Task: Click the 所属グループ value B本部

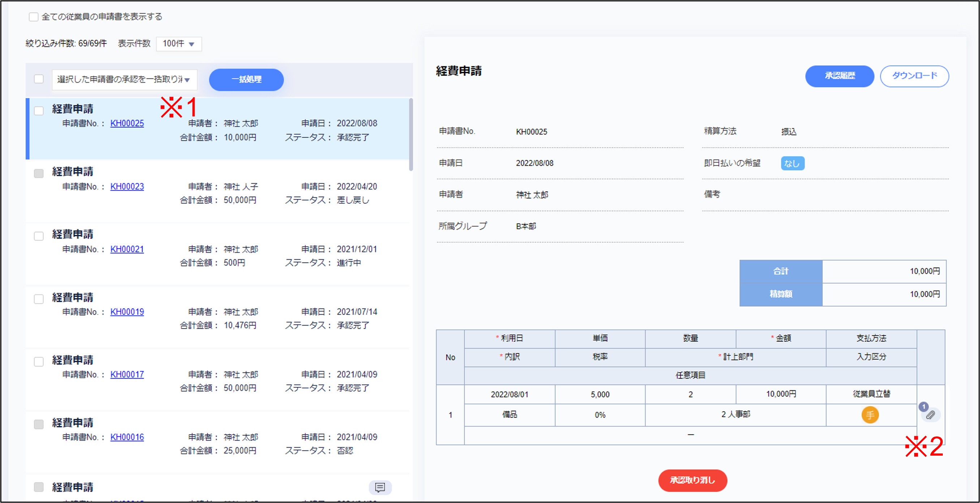Action: [526, 226]
